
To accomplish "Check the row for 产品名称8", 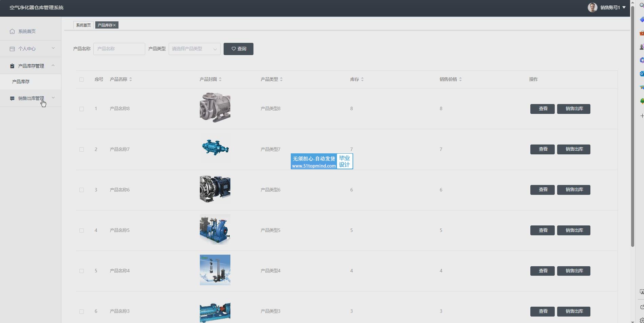I will click(81, 109).
